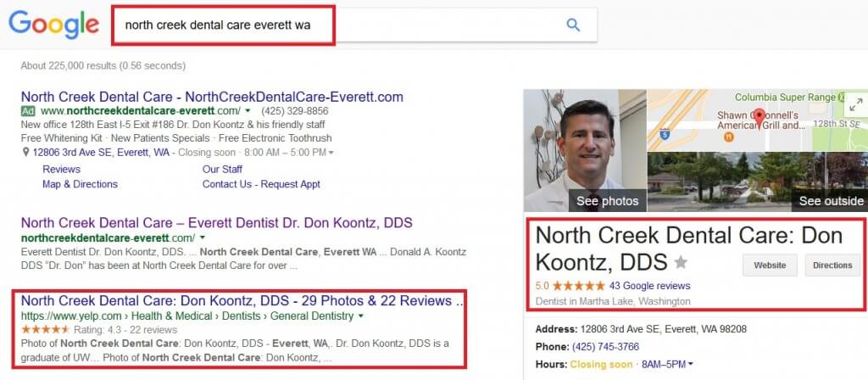Viewport: 868px width, 380px height.
Task: Expand the map with the arrows icon
Action: [856, 104]
